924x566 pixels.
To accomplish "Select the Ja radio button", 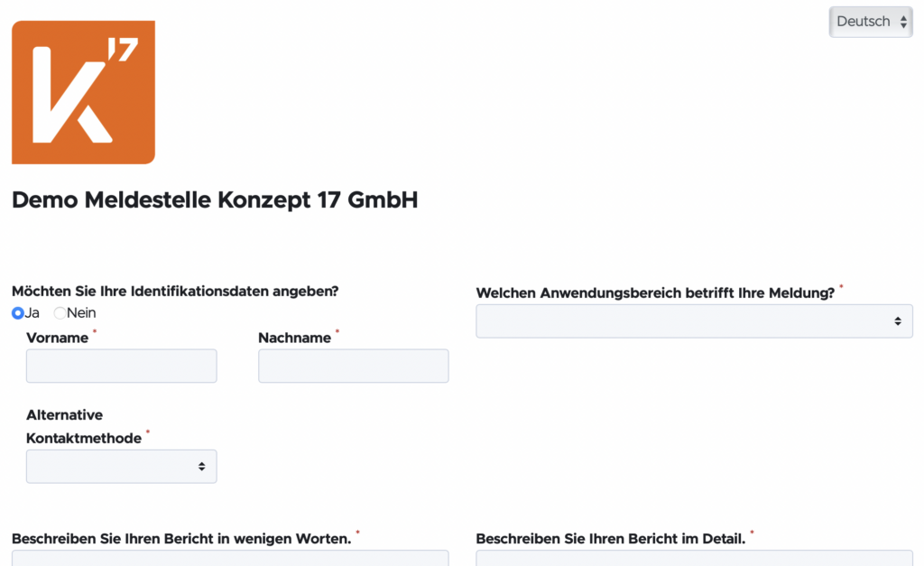I will click(x=18, y=313).
